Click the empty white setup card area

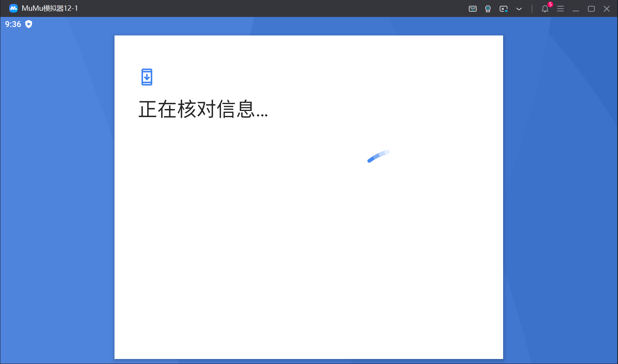[x=308, y=250]
